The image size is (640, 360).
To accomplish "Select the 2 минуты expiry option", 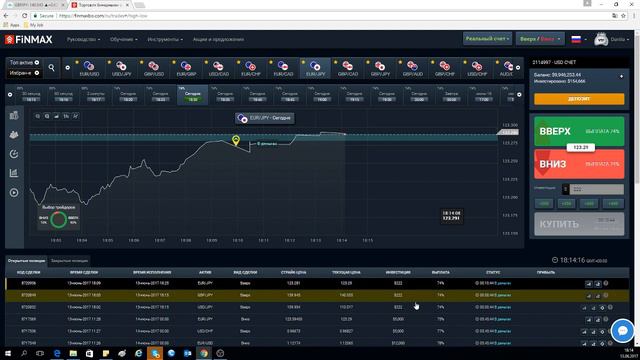I will point(95,96).
